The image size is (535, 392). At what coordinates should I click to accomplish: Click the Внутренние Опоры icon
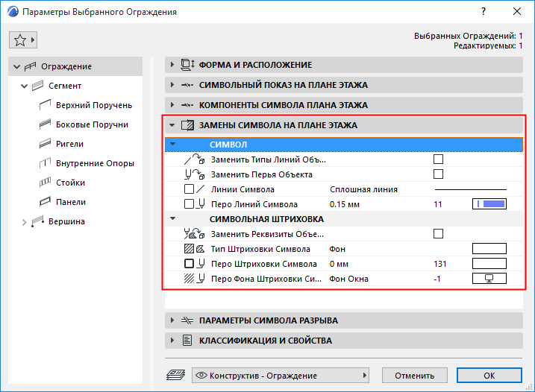[45, 163]
